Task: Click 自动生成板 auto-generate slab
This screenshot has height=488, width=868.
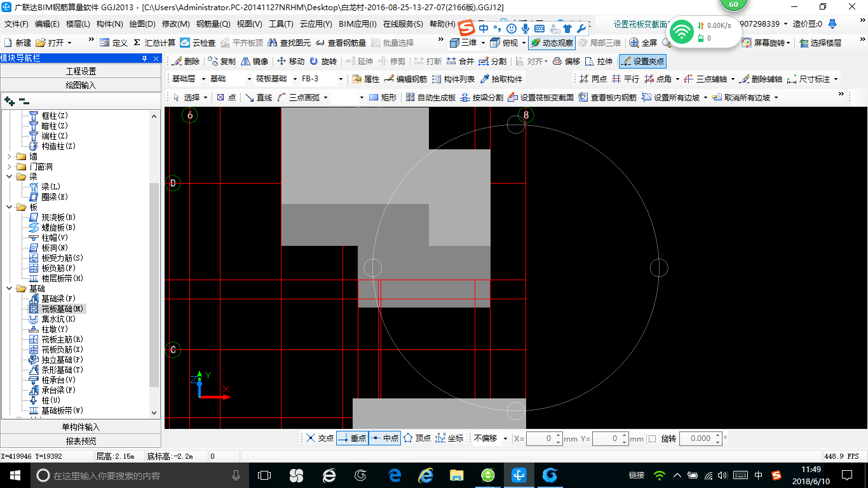Action: (431, 97)
